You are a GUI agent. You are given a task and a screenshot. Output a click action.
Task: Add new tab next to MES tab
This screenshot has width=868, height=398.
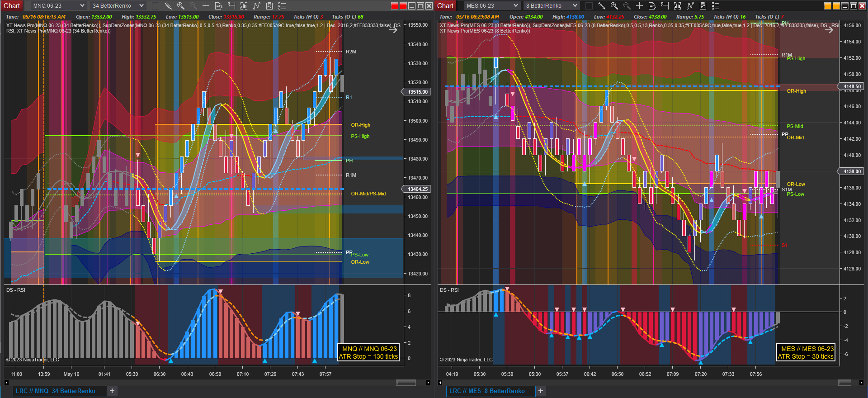541,391
